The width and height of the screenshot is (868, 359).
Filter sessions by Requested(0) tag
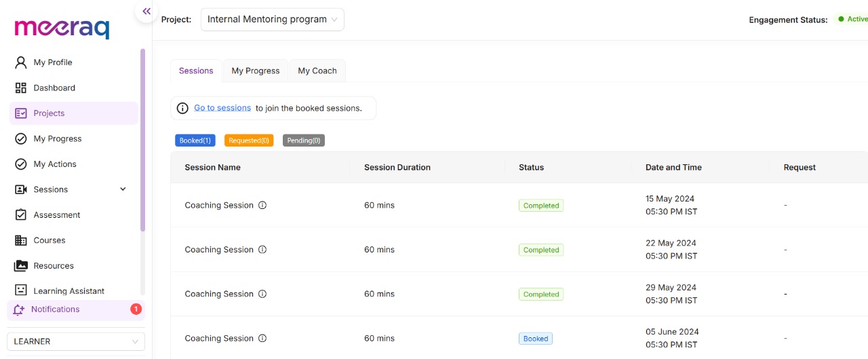[249, 140]
